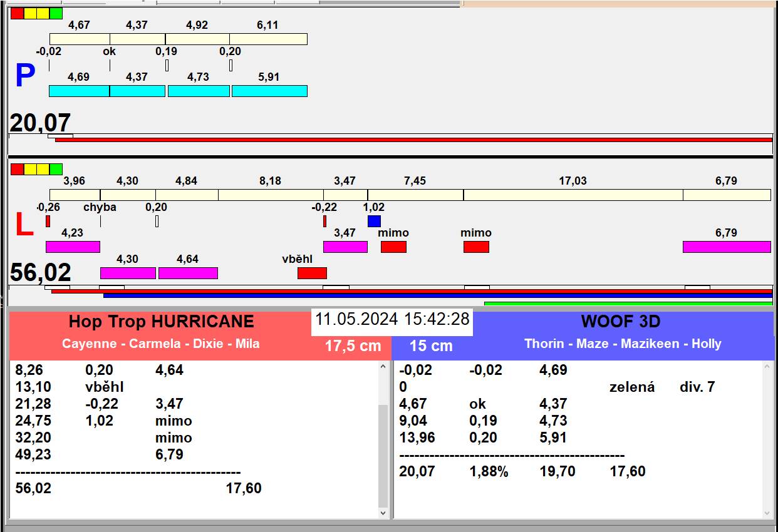The image size is (778, 532).
Task: Select the cyan 5,91 run bar
Action: point(269,91)
